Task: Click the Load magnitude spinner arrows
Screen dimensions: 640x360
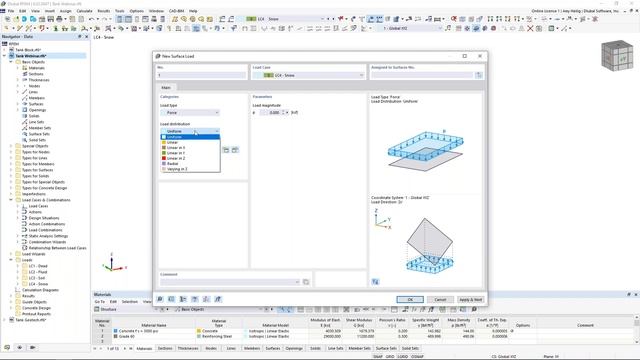Action: point(283,113)
